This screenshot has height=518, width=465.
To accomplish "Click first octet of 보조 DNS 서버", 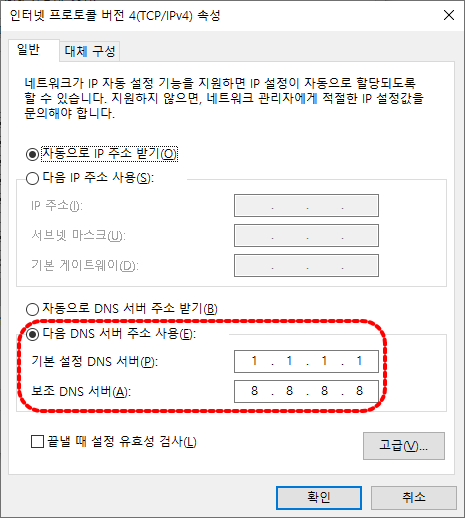I will pos(254,391).
